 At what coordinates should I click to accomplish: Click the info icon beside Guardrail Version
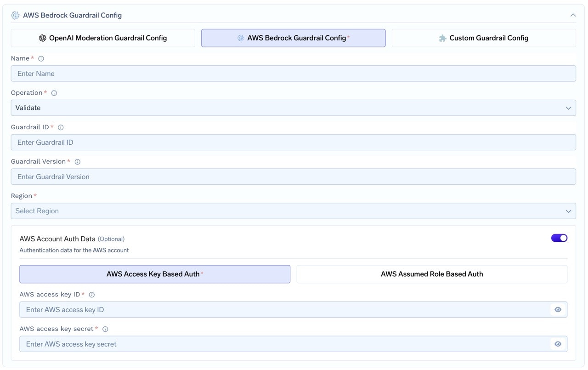coord(77,162)
